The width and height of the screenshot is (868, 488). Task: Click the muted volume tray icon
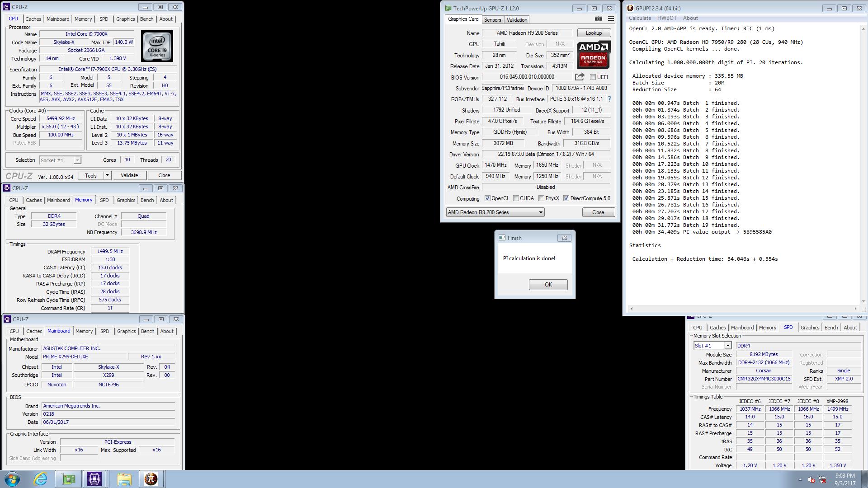coord(811,479)
